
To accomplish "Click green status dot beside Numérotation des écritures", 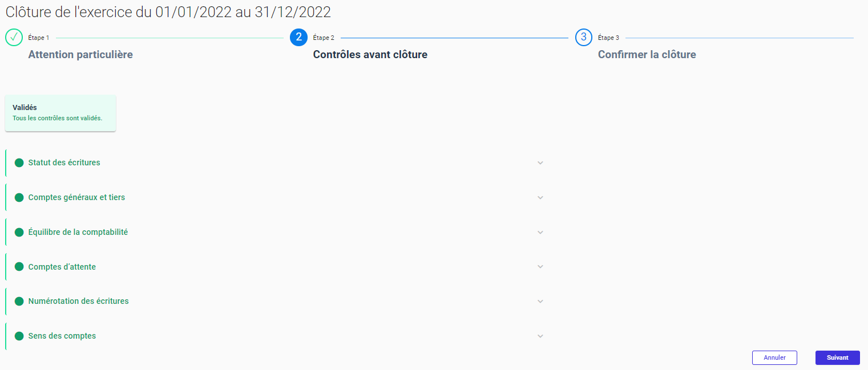I will point(19,302).
